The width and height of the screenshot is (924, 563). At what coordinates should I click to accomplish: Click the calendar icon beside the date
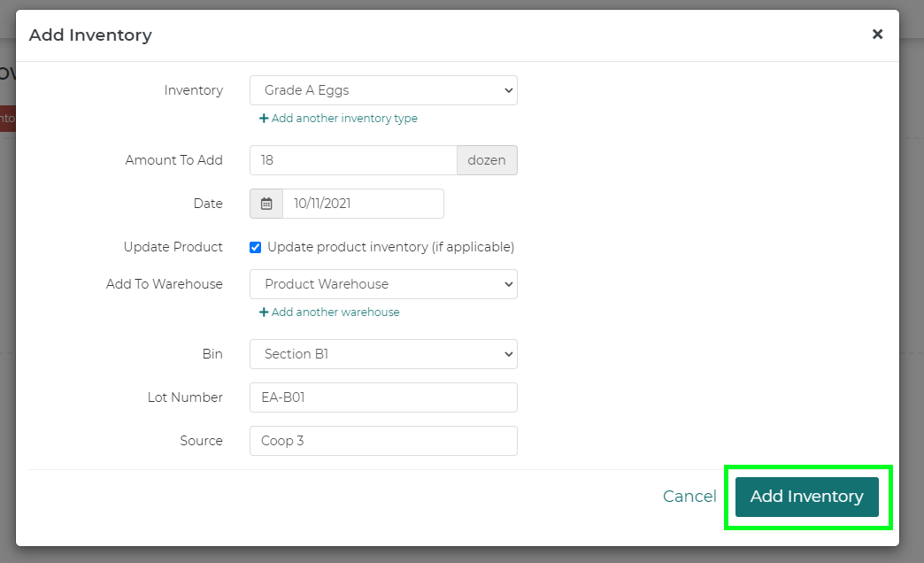[266, 204]
